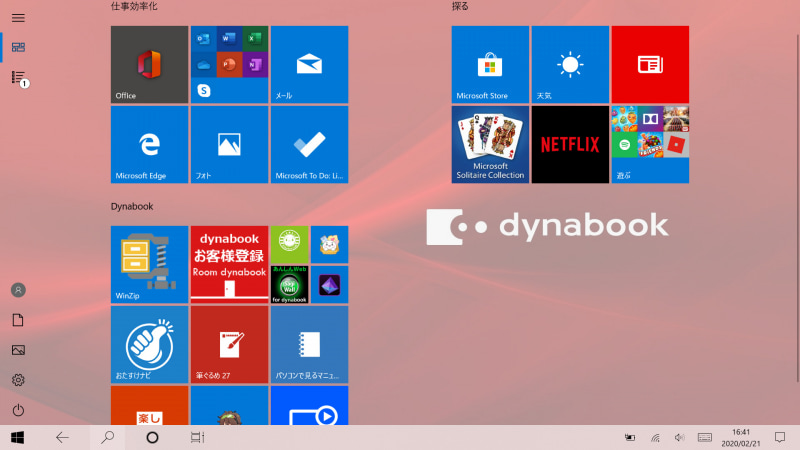Screen dimensions: 800x450
Task: Select pinned tiles view
Action: [x=18, y=47]
